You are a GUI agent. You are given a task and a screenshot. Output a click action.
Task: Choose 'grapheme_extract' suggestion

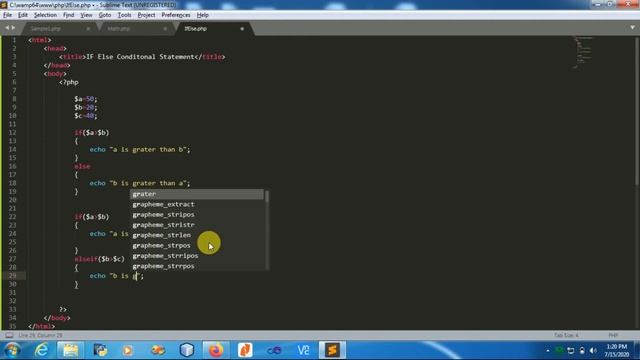[x=197, y=204]
